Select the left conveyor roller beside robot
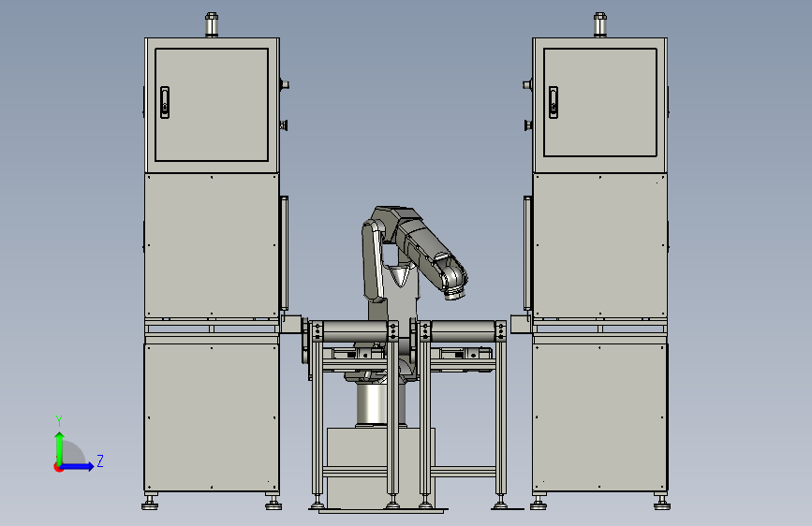Screen dimensions: 812x526 coord(355,330)
